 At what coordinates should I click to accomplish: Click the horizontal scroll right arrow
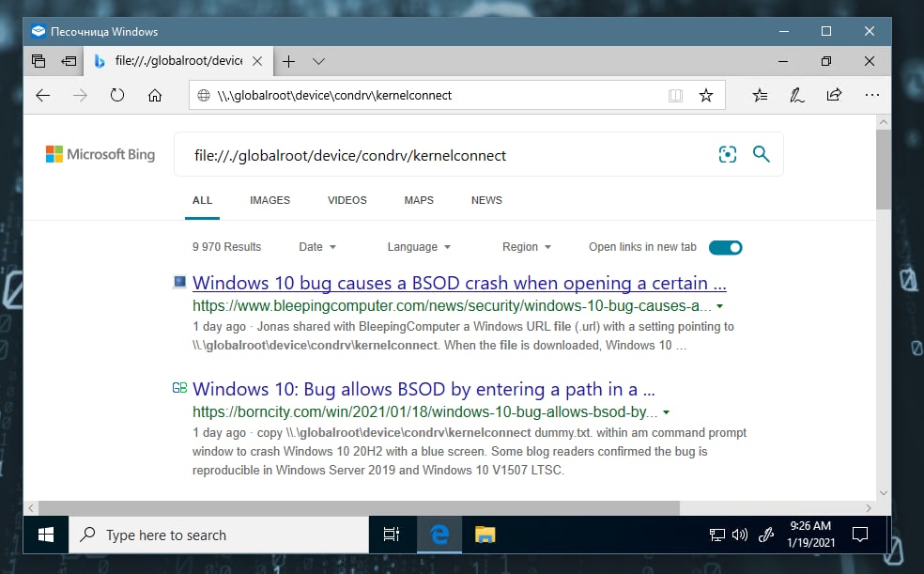click(x=869, y=507)
